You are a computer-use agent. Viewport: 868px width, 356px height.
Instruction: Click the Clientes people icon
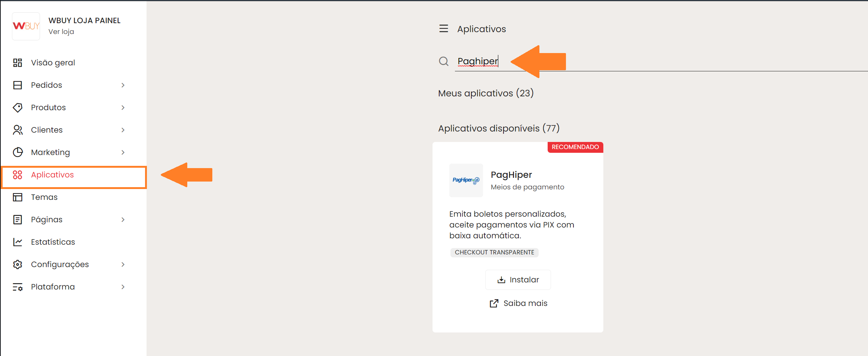tap(18, 130)
